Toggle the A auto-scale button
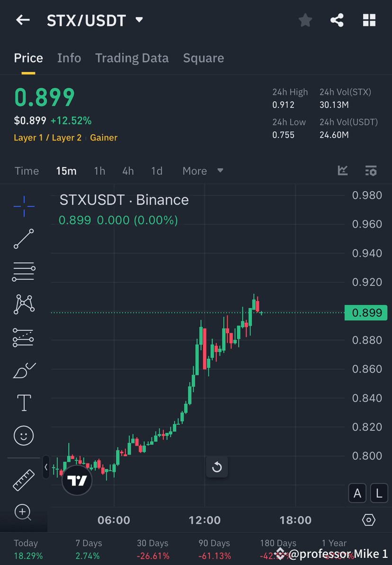Screen dimensions: 392x565 click(x=357, y=493)
